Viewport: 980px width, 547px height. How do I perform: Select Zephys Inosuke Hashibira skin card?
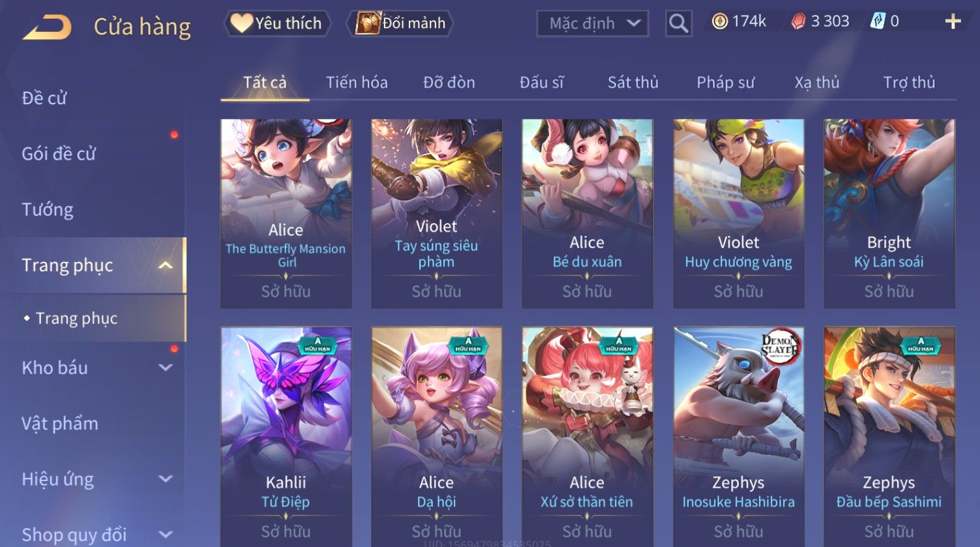pos(739,437)
